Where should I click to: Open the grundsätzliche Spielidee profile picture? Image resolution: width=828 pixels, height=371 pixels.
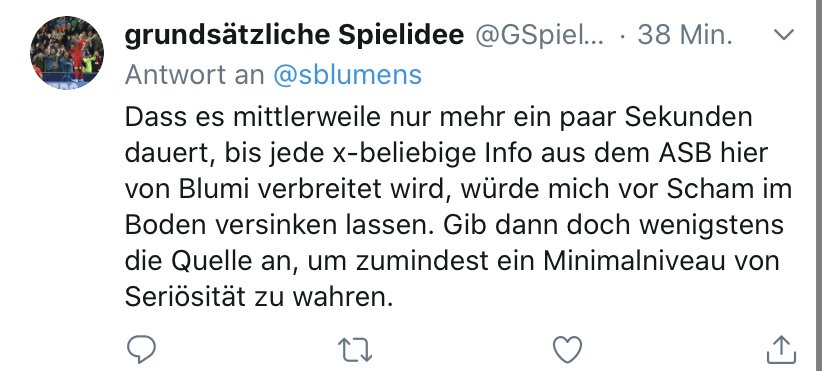click(x=67, y=52)
